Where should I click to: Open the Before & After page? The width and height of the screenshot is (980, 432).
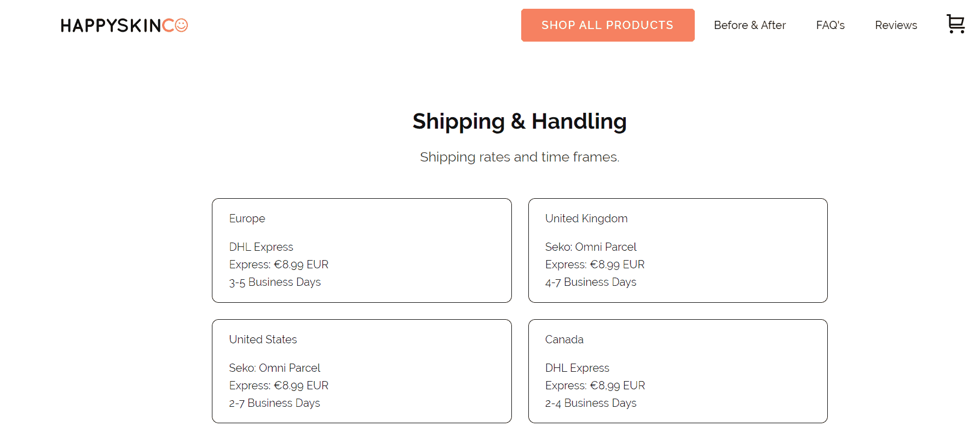click(x=750, y=25)
